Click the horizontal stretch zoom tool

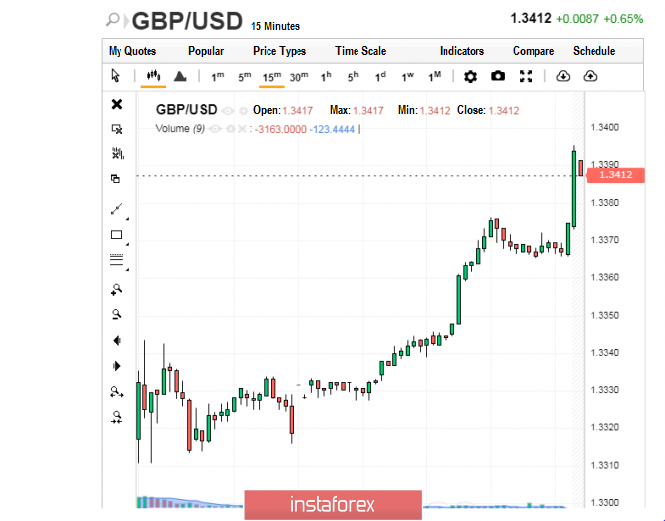[x=117, y=392]
